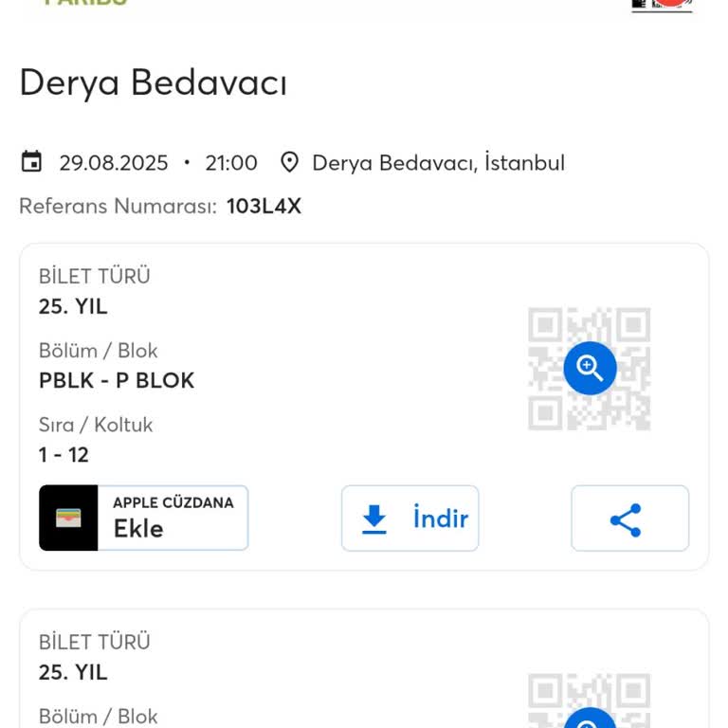Click the venue text Derya Bedavacı, İstanbul
The height and width of the screenshot is (728, 728).
point(438,163)
